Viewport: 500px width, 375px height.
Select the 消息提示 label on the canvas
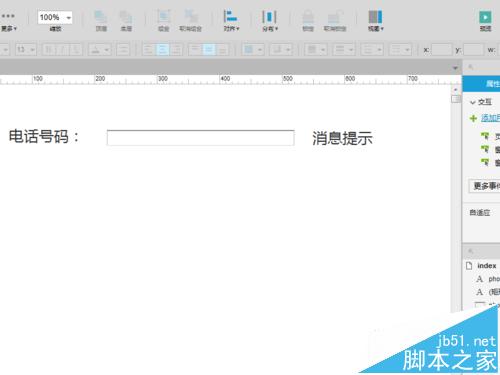(342, 138)
